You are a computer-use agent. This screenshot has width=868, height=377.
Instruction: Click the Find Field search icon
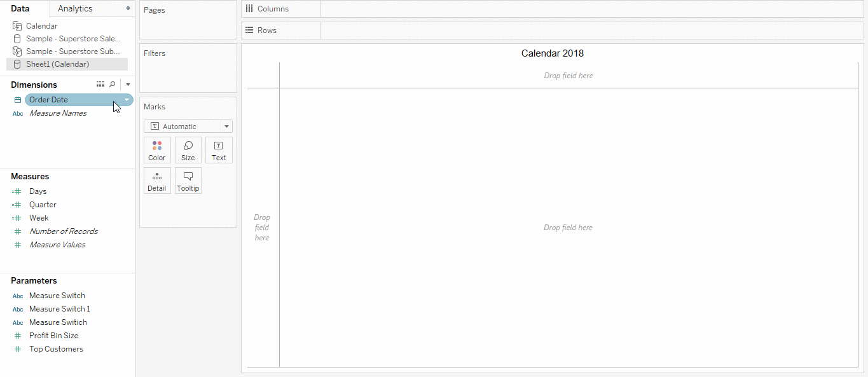tap(113, 84)
